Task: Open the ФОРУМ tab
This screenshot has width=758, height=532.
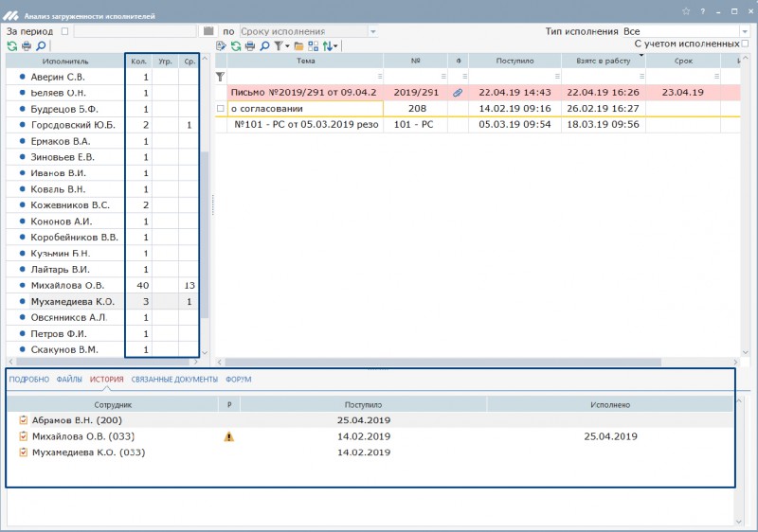Action: click(239, 380)
